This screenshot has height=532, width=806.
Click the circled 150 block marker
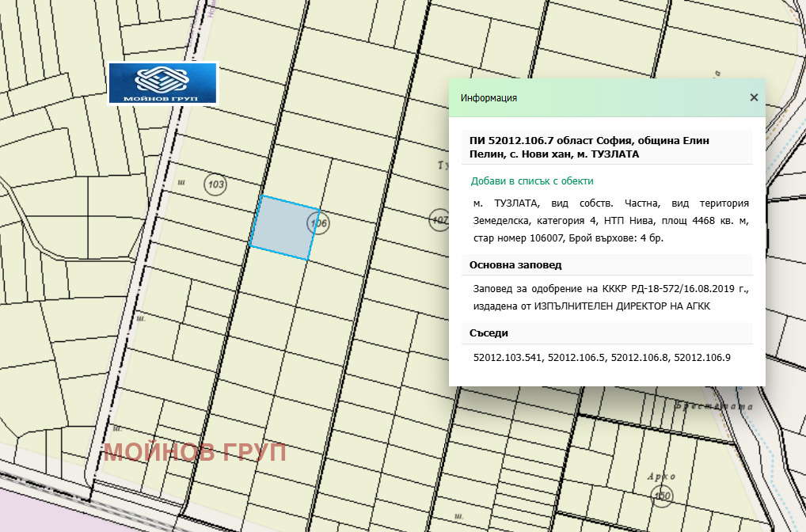point(662,496)
